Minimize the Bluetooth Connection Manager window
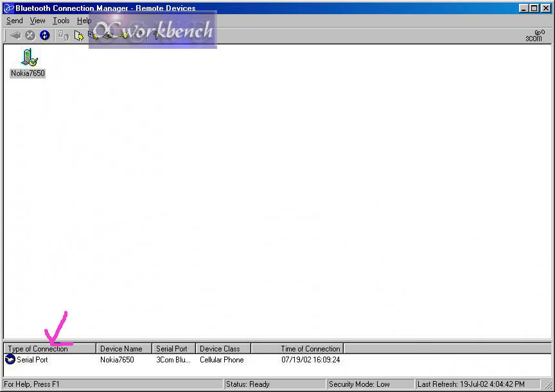 (x=524, y=8)
